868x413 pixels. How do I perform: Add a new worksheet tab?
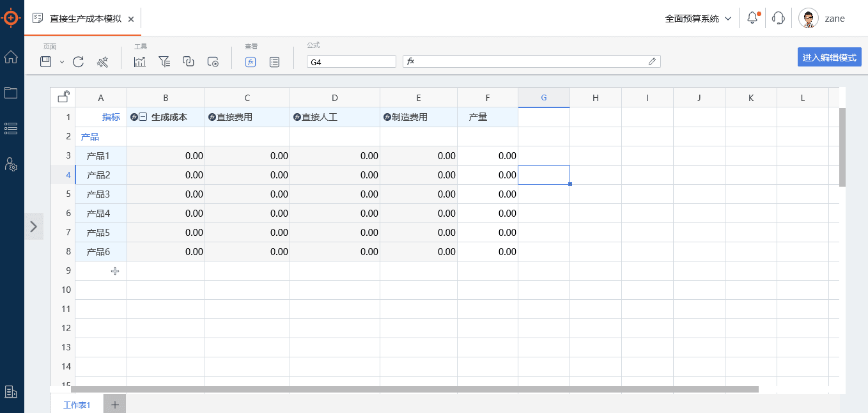point(115,404)
